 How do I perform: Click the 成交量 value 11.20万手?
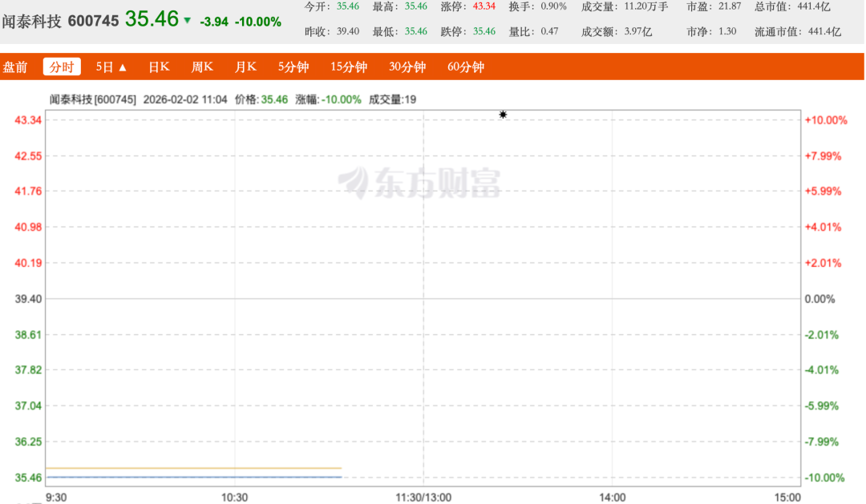(646, 6)
